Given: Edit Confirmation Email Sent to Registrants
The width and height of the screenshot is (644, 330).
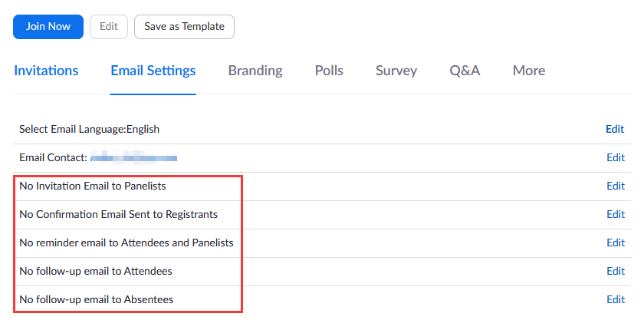Looking at the screenshot, I should point(616,214).
